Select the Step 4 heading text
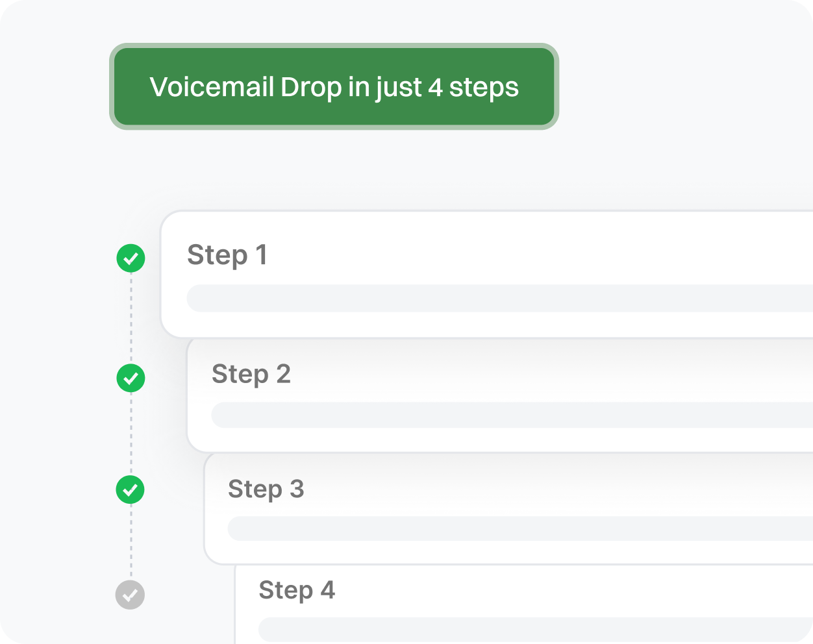Viewport: 813px width, 644px height. (297, 590)
